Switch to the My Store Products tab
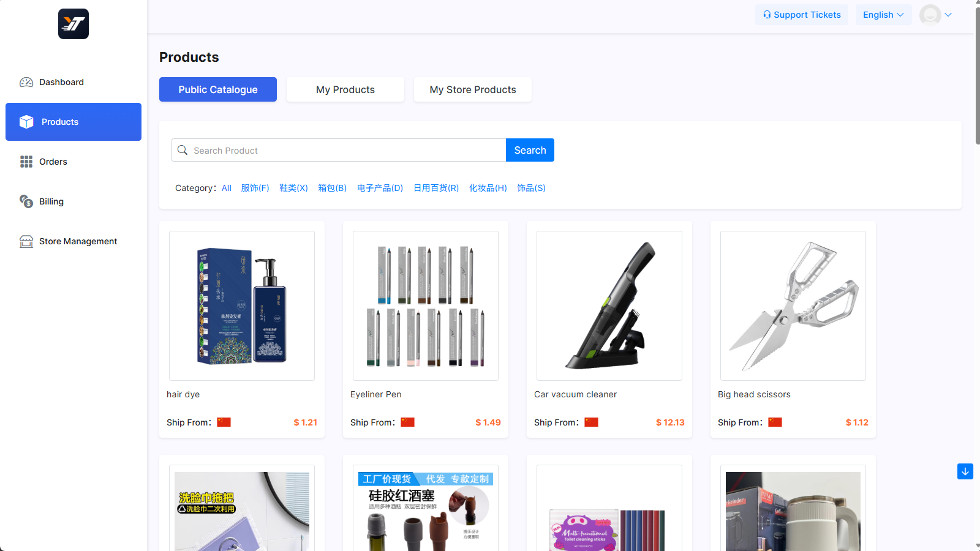Viewport: 980px width, 551px height. (473, 89)
